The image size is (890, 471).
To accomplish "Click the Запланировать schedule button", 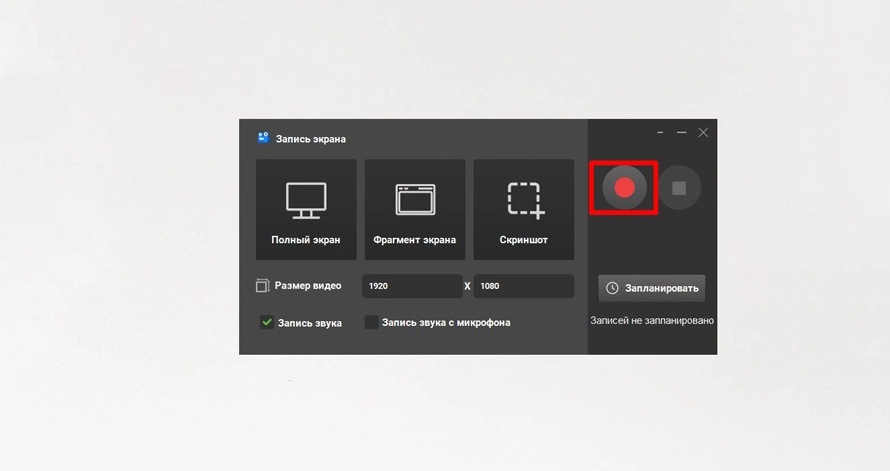I will click(652, 288).
